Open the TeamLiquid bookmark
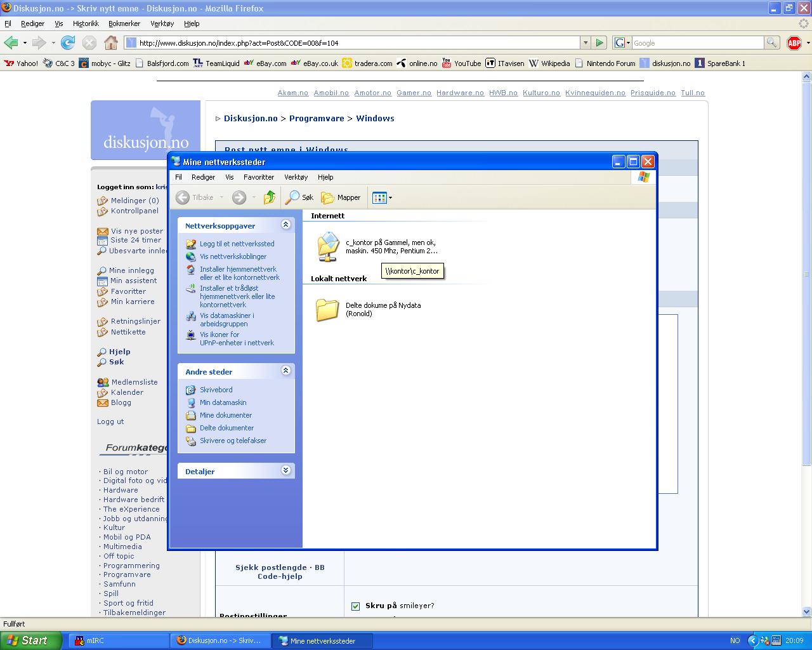The image size is (812, 650). point(216,63)
